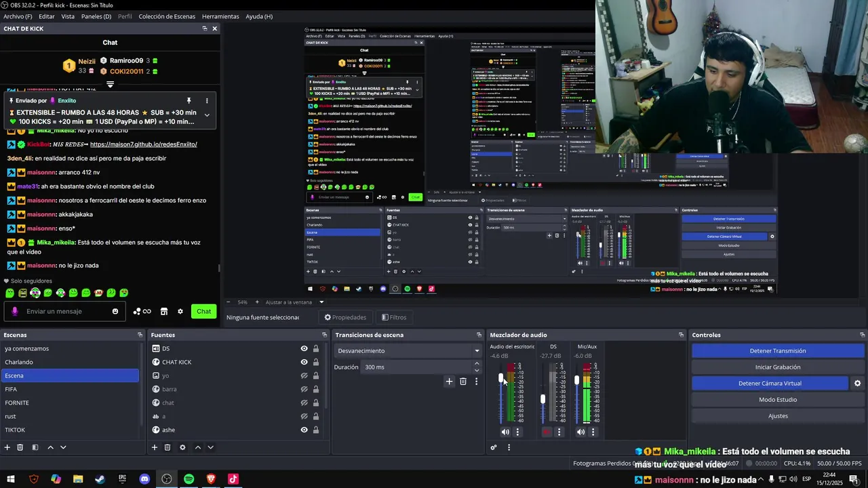868x488 pixels.
Task: Add a configurable transition with the plus icon
Action: click(449, 382)
